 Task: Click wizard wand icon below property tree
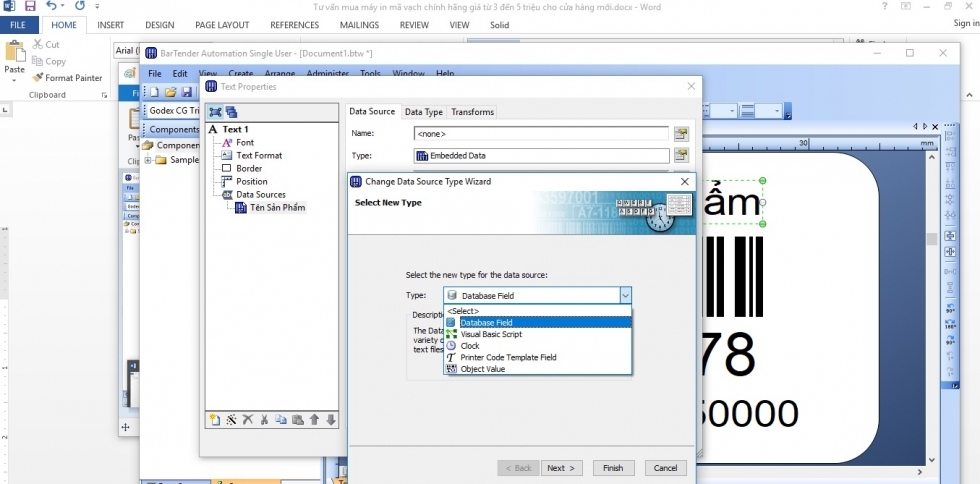coord(231,420)
